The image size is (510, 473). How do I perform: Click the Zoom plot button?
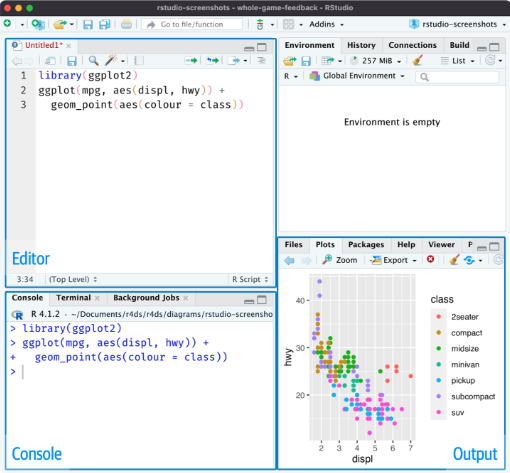click(x=340, y=260)
